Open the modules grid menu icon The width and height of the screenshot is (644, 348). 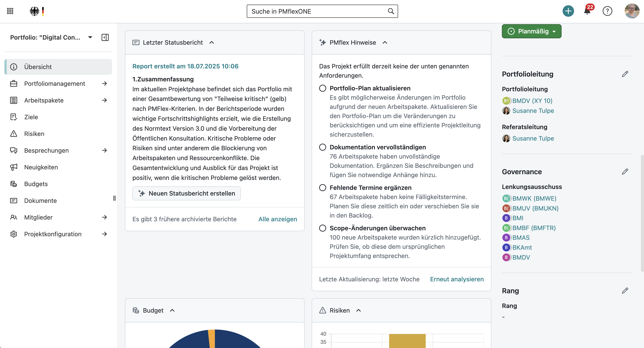[x=10, y=11]
